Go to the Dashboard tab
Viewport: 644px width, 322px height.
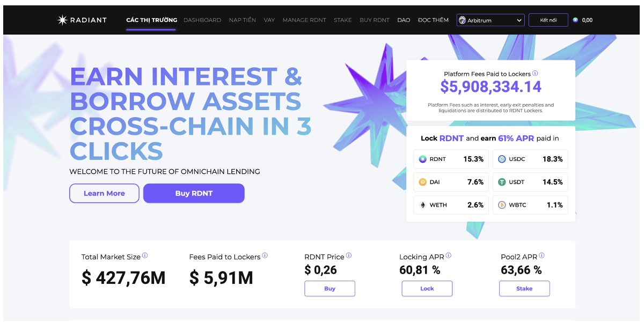coord(202,20)
